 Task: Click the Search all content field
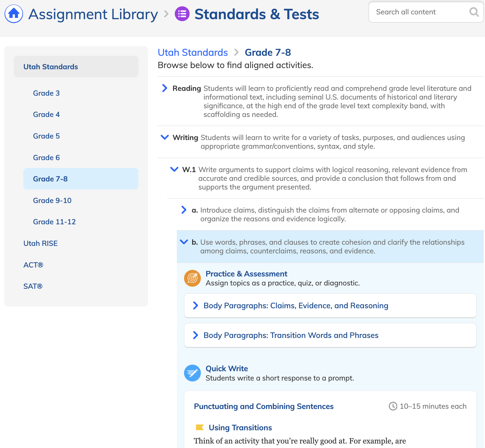[x=426, y=12]
